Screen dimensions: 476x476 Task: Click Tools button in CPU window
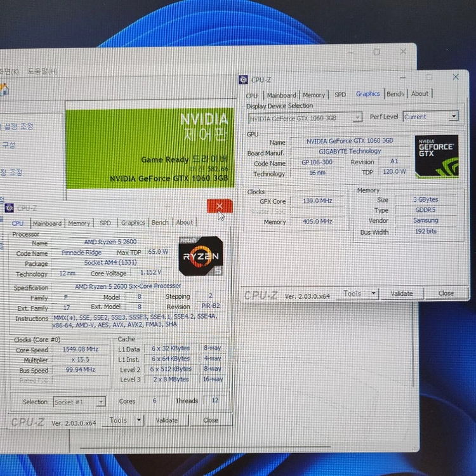tap(118, 420)
